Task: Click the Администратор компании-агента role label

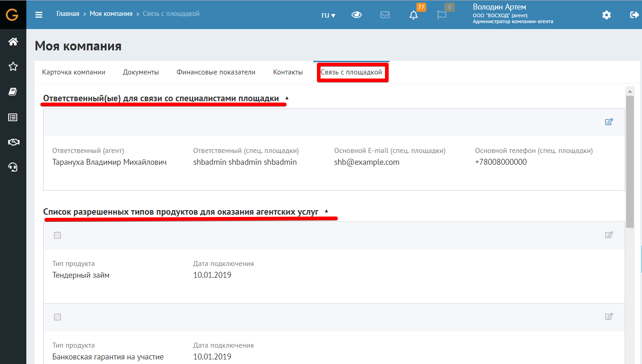Action: (x=513, y=21)
